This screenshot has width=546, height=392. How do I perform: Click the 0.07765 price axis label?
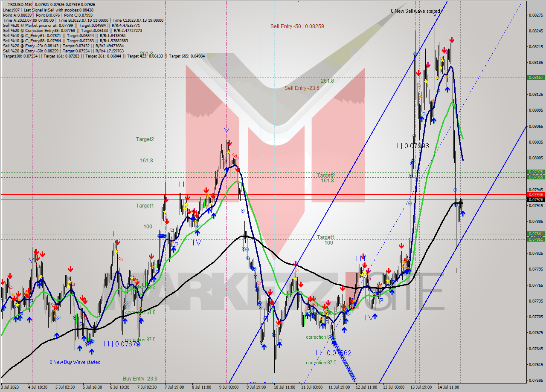536,285
